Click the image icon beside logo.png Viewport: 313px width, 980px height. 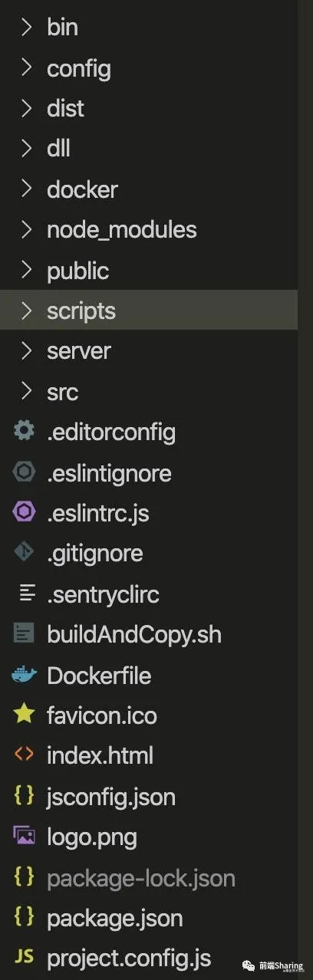point(25,837)
